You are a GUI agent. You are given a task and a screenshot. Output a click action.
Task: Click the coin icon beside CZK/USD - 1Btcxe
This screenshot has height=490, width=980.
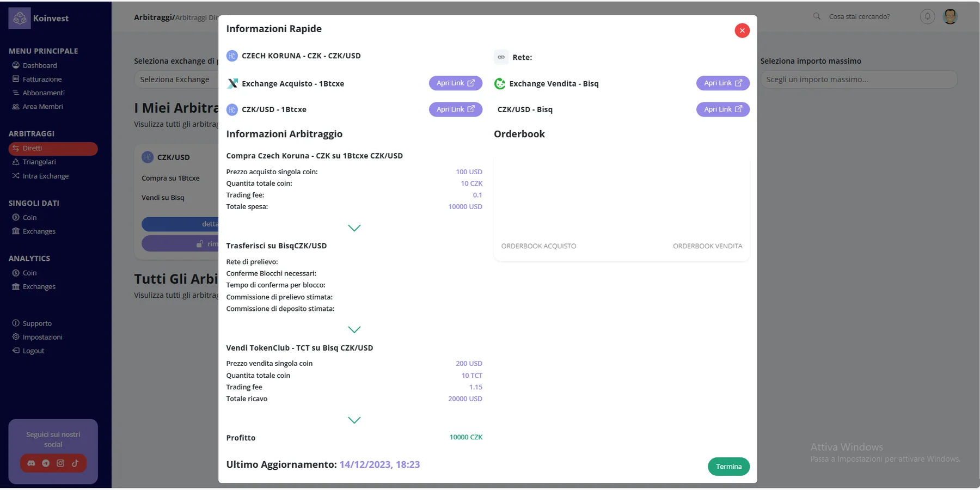pos(232,109)
